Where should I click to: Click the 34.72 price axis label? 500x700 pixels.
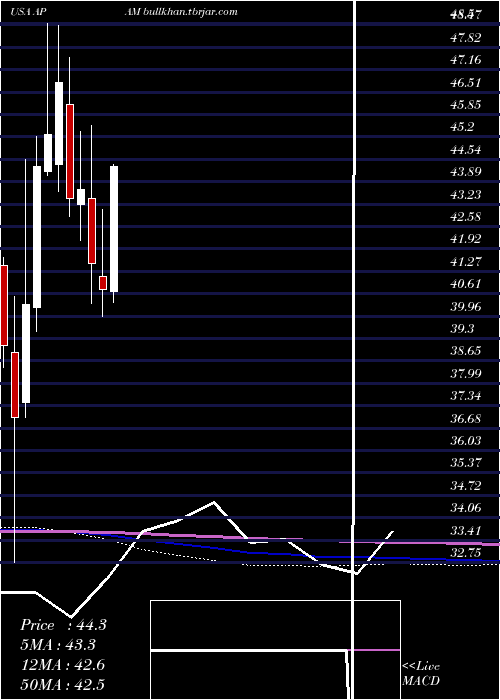click(x=466, y=486)
